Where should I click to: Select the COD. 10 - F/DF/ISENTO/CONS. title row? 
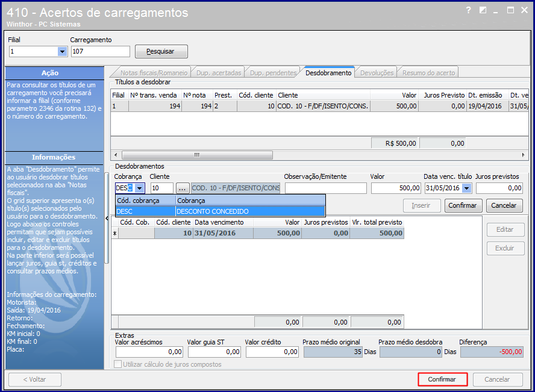click(319, 106)
